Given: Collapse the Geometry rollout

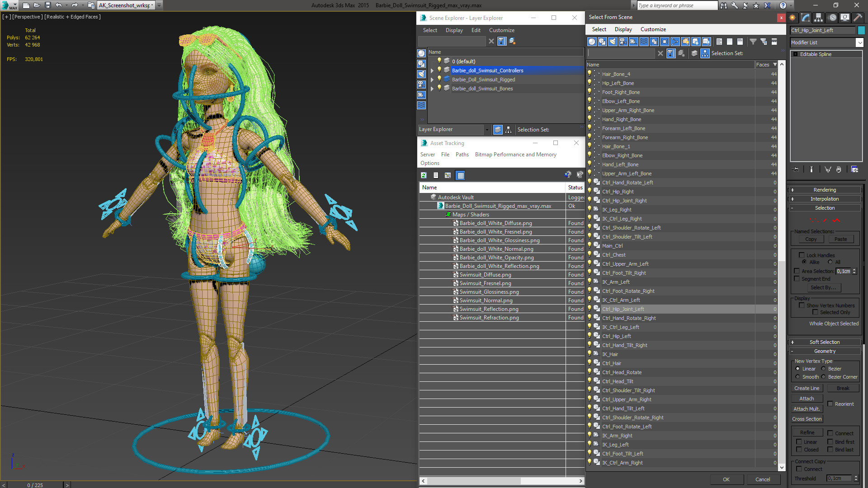Looking at the screenshot, I should coord(825,351).
